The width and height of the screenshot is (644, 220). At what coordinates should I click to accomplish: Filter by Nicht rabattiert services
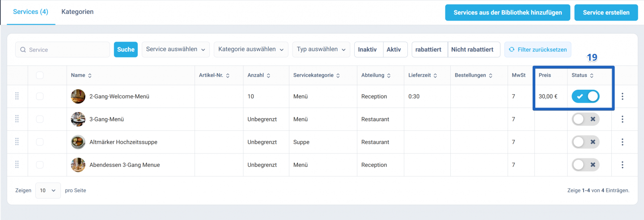pyautogui.click(x=474, y=50)
